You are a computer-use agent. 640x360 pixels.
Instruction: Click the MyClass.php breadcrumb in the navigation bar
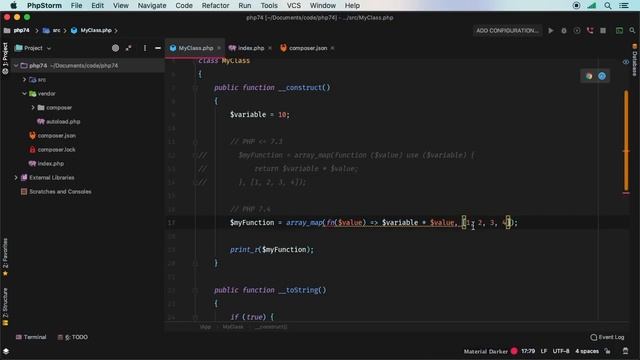(x=91, y=31)
